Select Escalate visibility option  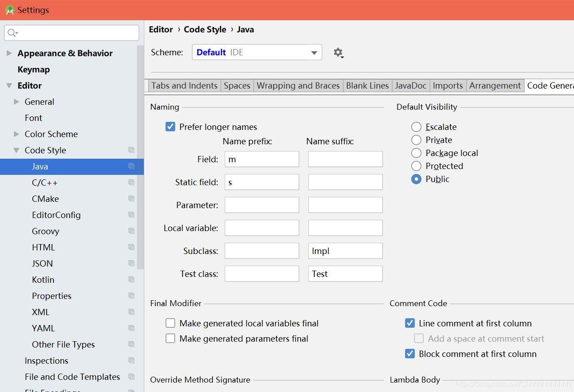click(416, 127)
